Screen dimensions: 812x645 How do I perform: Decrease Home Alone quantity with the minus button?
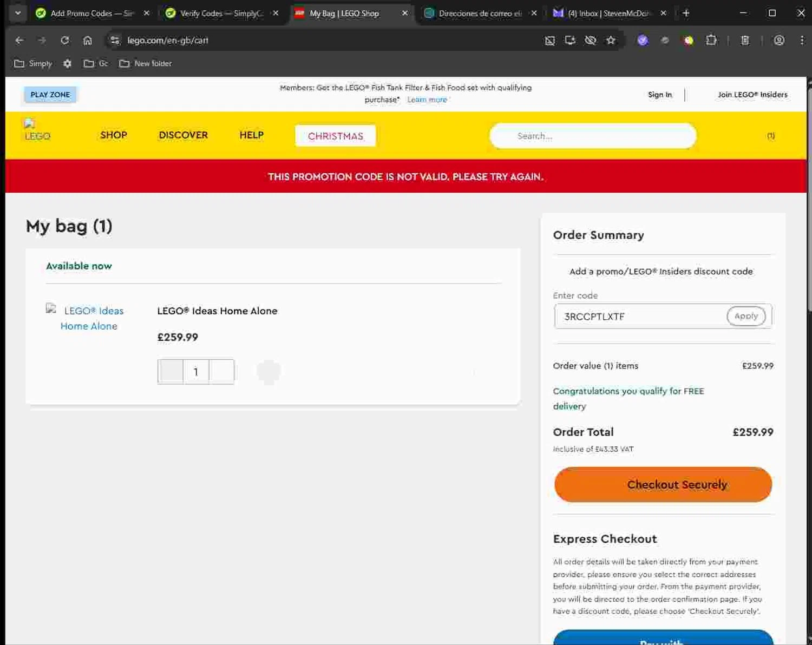[x=171, y=372]
